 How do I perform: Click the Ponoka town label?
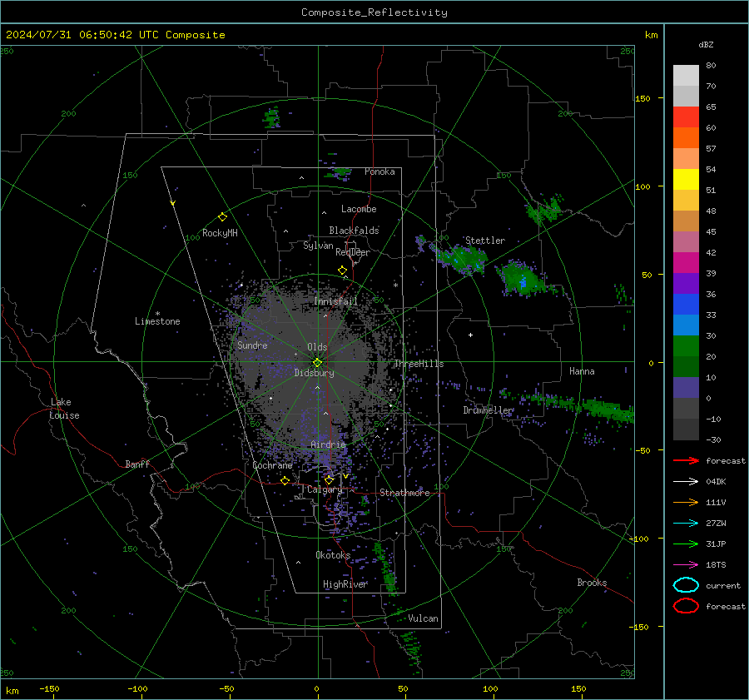coord(379,171)
